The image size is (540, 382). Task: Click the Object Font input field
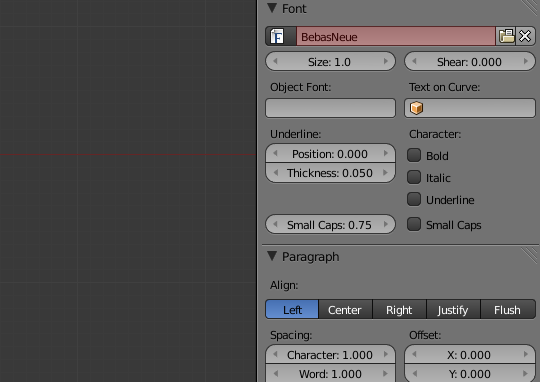point(331,108)
